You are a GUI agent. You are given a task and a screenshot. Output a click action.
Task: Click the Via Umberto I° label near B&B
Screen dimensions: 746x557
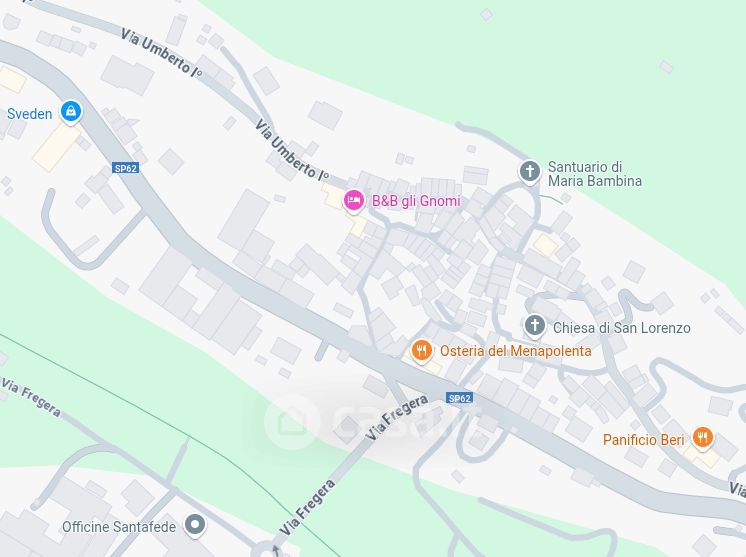pos(292,150)
